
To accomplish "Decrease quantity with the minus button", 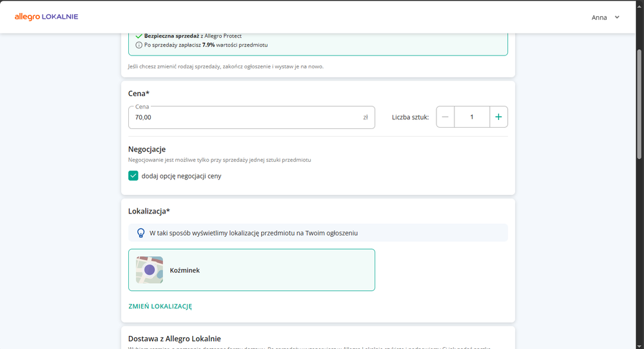I will click(445, 117).
